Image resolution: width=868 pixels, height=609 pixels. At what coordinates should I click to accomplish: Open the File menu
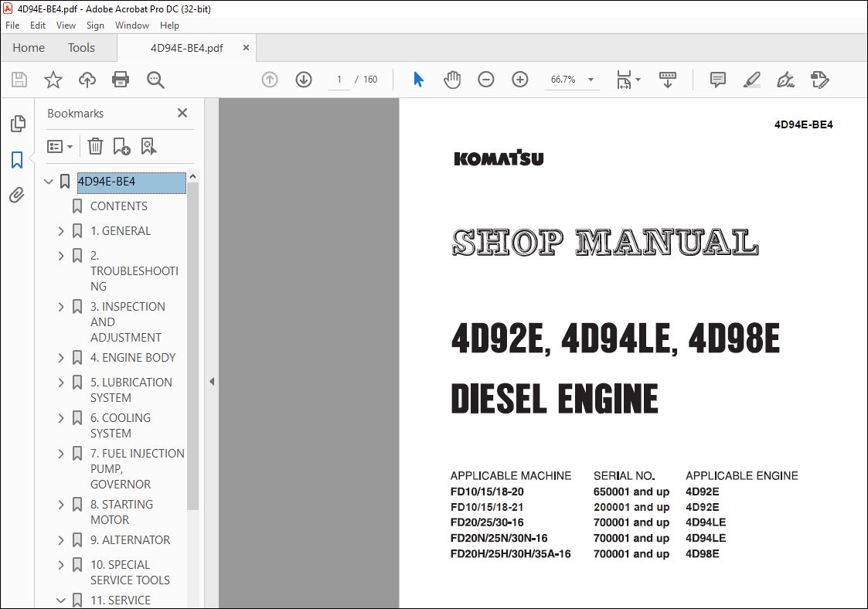12,26
